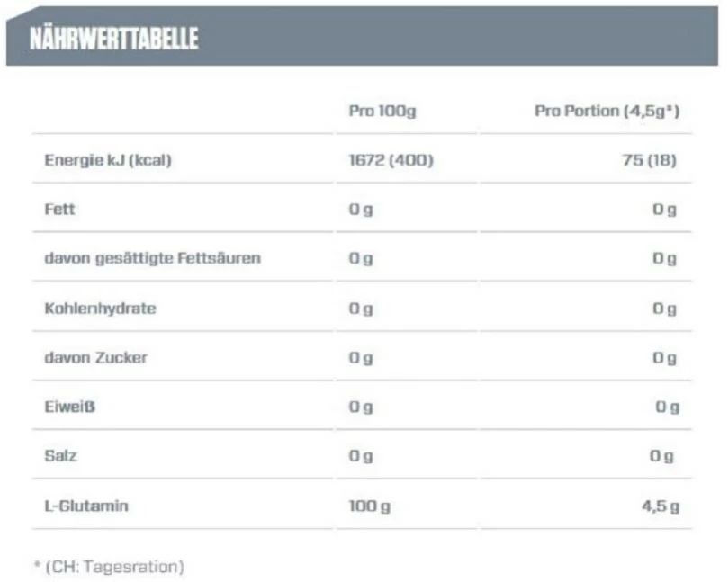Click the Fett value in Pro 100g column
Viewport: 728px width, 582px height.
[361, 209]
